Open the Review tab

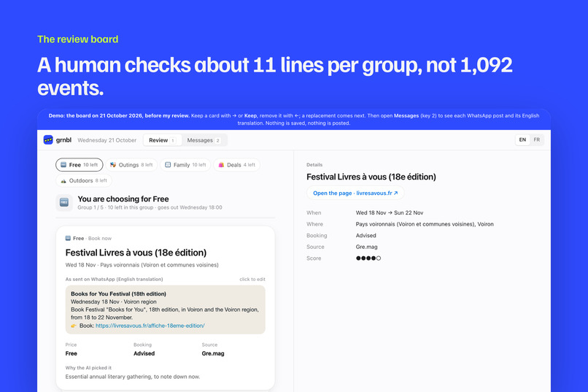point(162,140)
